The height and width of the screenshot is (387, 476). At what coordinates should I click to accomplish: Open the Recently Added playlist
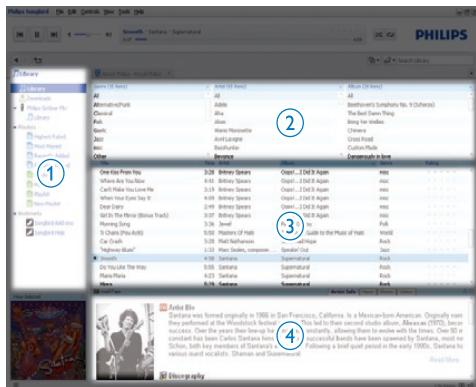[x=48, y=155]
